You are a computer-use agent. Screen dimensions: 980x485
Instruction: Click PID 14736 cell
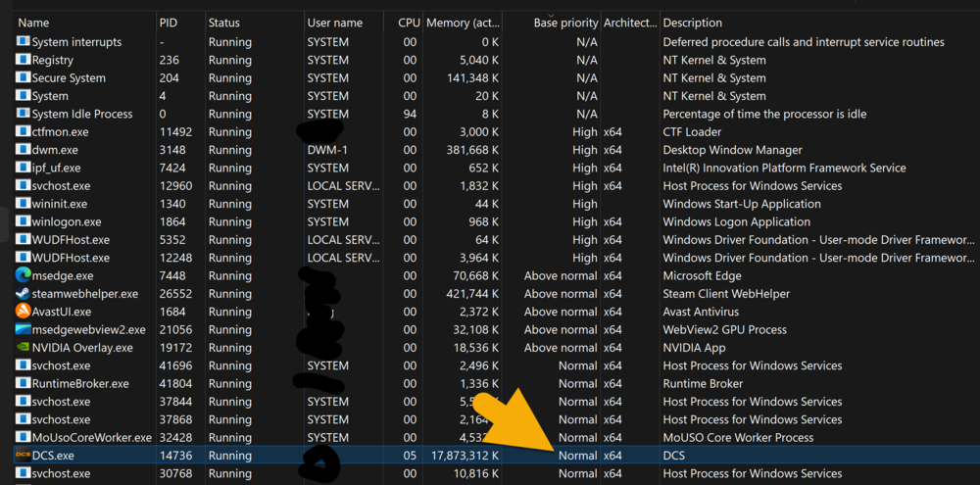175,456
